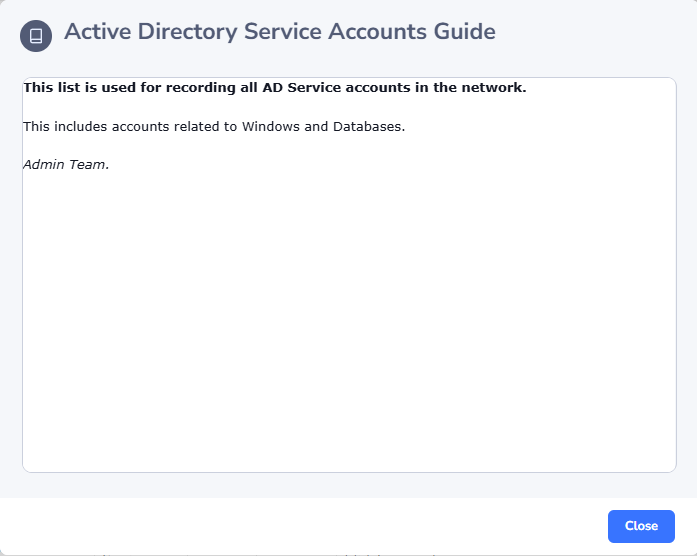Click the line mentioning Windows and Databases
This screenshot has height=556, width=697.
(x=213, y=127)
